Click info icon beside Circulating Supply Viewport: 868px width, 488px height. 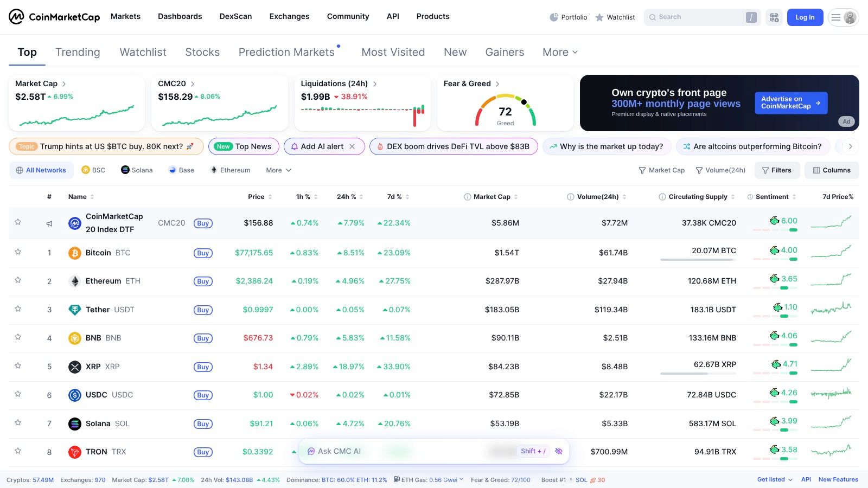(662, 197)
